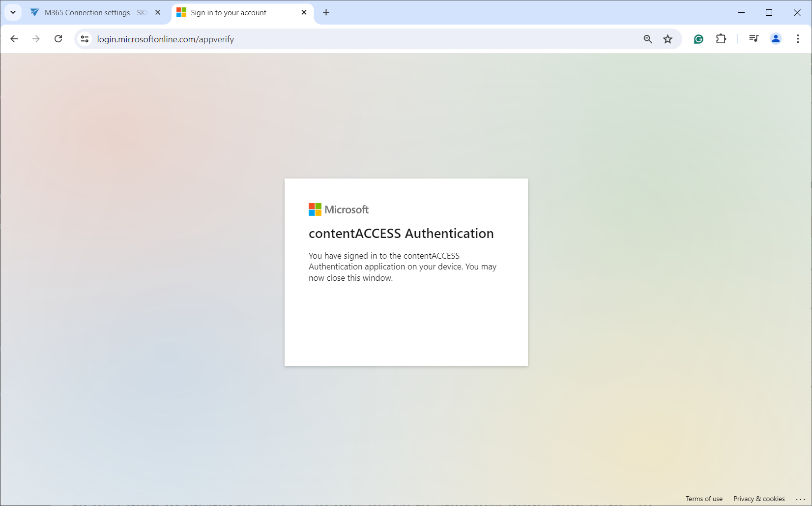Image resolution: width=812 pixels, height=506 pixels.
Task: Open the media controls icon
Action: 754,39
